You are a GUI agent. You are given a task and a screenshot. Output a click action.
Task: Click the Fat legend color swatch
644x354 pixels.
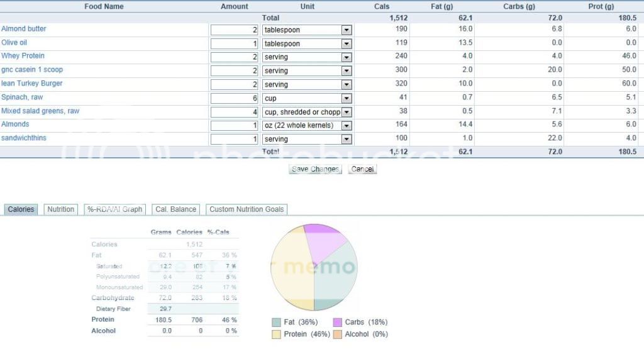276,323
